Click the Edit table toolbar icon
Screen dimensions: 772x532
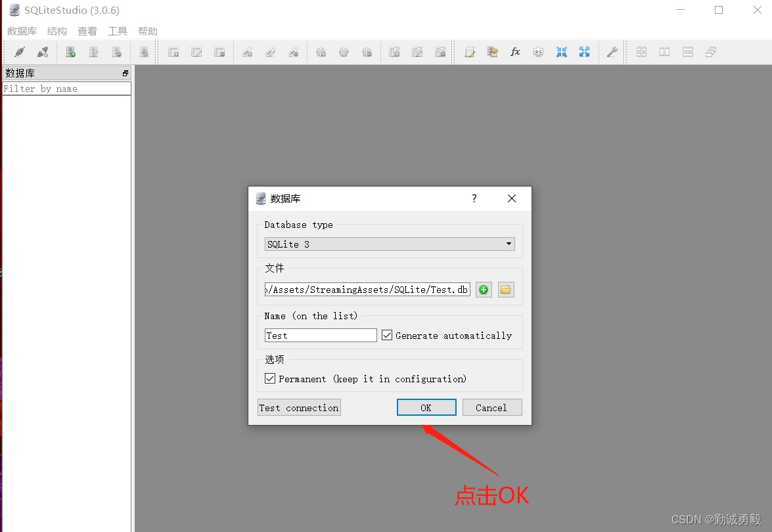tap(196, 52)
